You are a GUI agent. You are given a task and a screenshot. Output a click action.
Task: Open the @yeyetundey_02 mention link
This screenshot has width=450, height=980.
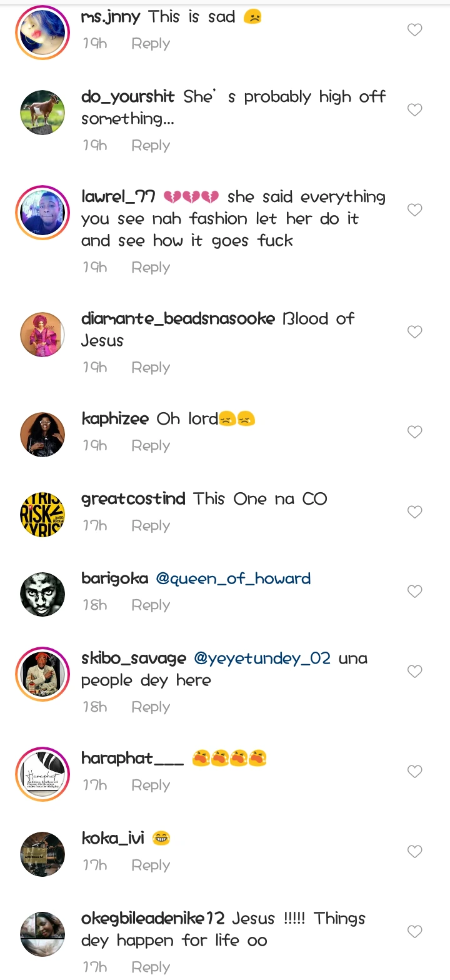coord(262,659)
